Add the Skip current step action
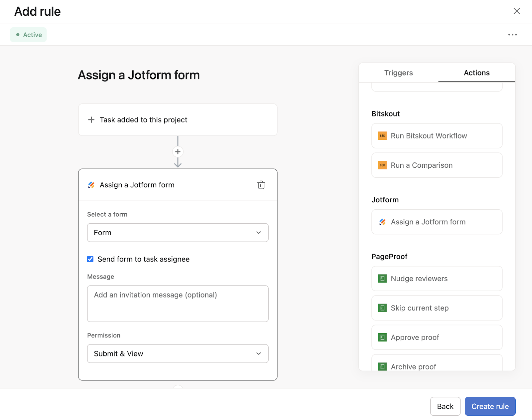532x420 pixels. (437, 308)
